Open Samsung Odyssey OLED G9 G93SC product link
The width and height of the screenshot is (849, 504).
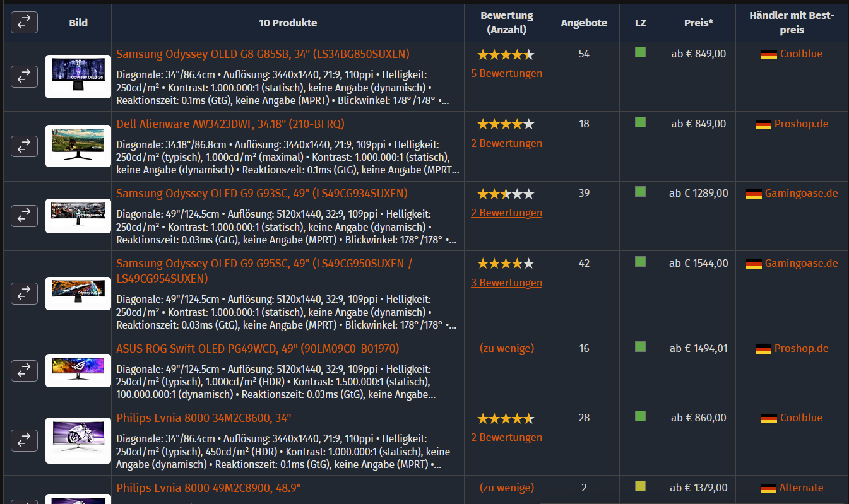(x=262, y=193)
